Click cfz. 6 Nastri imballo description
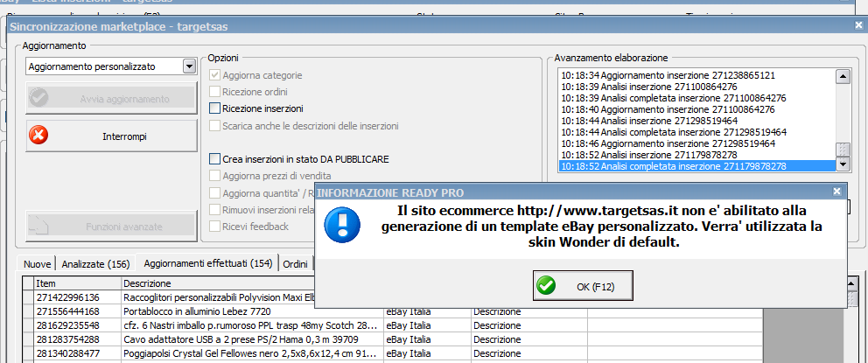The image size is (868, 363). click(x=252, y=325)
